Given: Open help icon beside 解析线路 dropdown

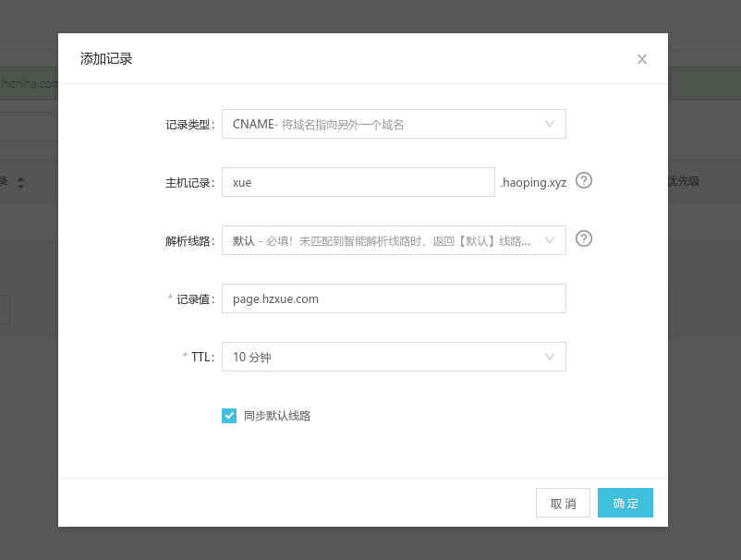Looking at the screenshot, I should 584,238.
